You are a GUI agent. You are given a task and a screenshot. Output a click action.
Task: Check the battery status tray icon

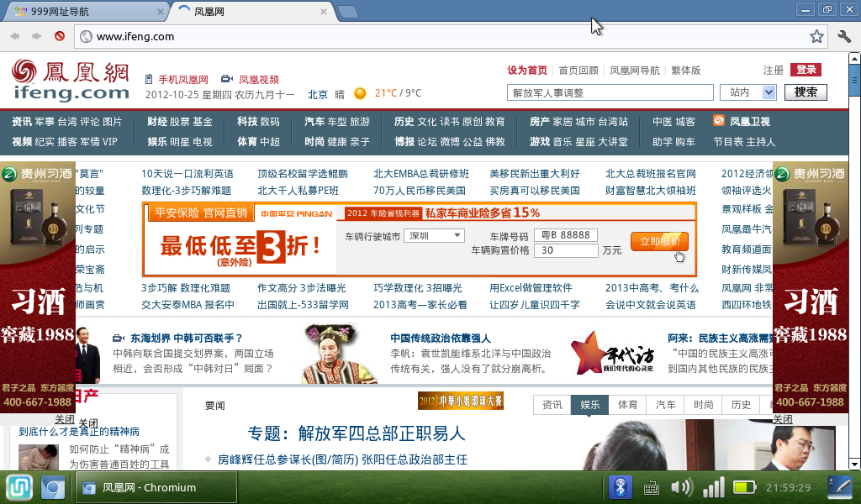745,487
